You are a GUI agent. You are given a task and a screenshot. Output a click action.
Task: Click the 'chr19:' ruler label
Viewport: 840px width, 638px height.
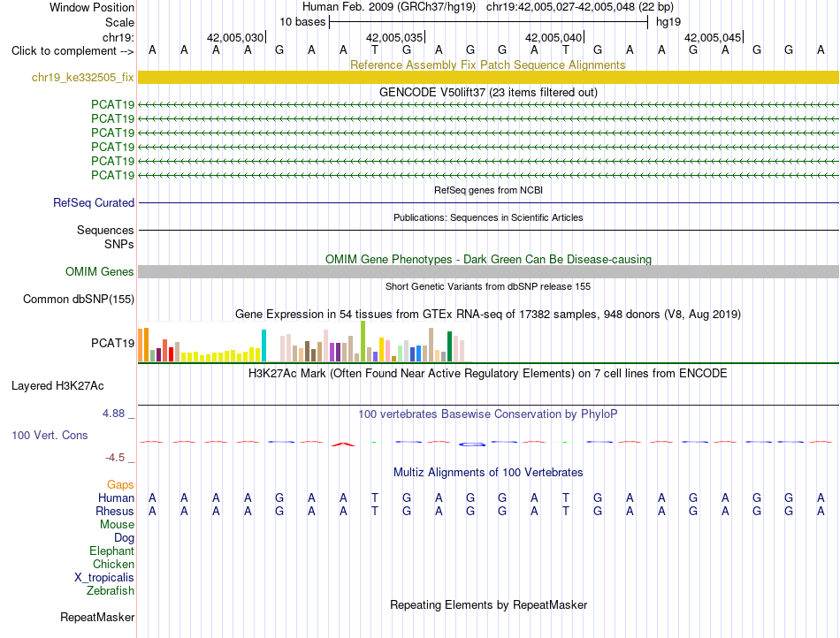[118, 37]
